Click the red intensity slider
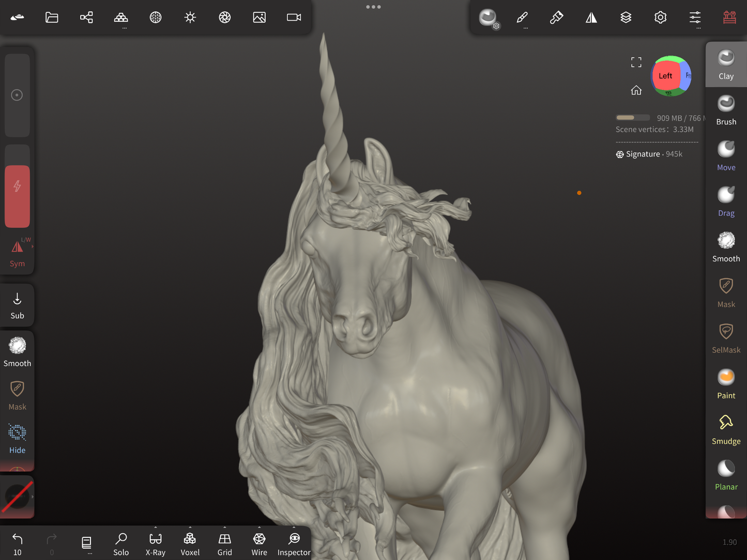Screen dimensions: 747x560 click(17, 196)
